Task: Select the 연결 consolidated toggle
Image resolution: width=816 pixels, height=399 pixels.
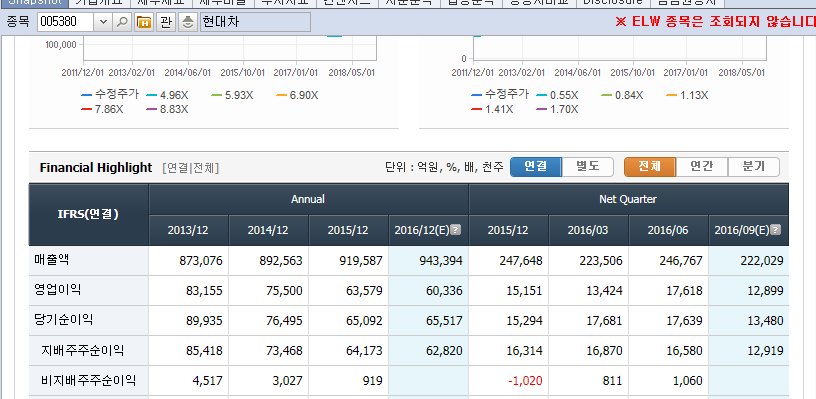Action: (536, 166)
